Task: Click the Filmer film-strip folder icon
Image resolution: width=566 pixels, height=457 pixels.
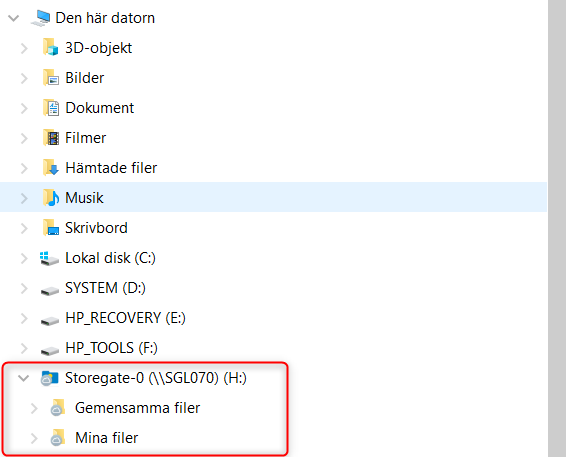Action: coord(51,138)
